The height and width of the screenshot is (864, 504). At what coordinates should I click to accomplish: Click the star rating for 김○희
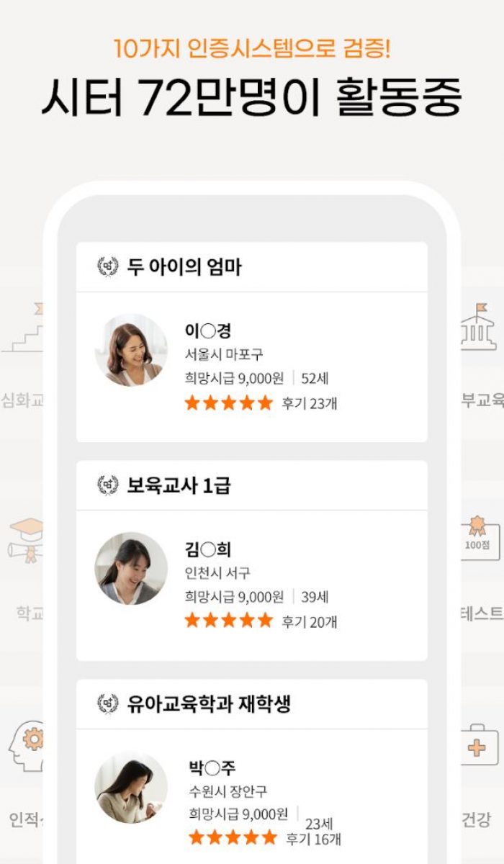229,620
